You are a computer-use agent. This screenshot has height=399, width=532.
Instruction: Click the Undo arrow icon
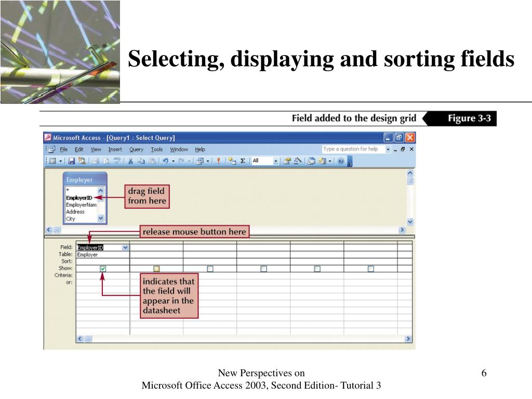pyautogui.click(x=165, y=161)
